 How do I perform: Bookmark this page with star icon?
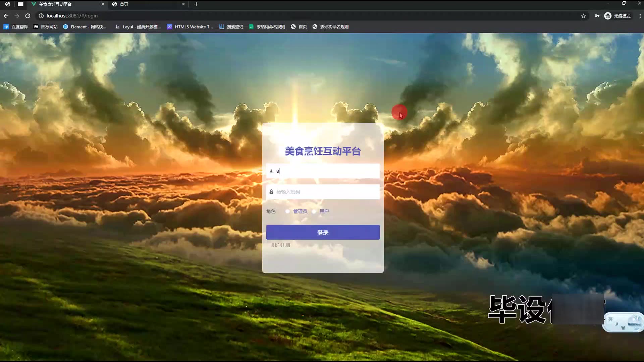point(583,16)
